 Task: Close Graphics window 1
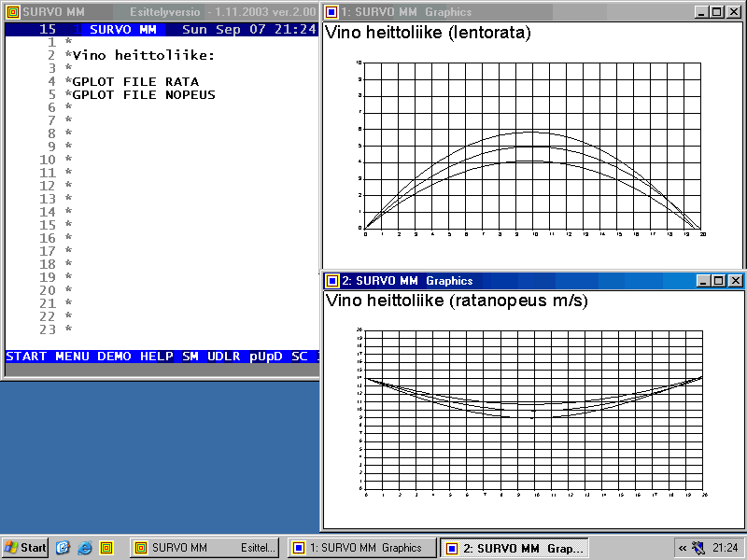tap(734, 12)
